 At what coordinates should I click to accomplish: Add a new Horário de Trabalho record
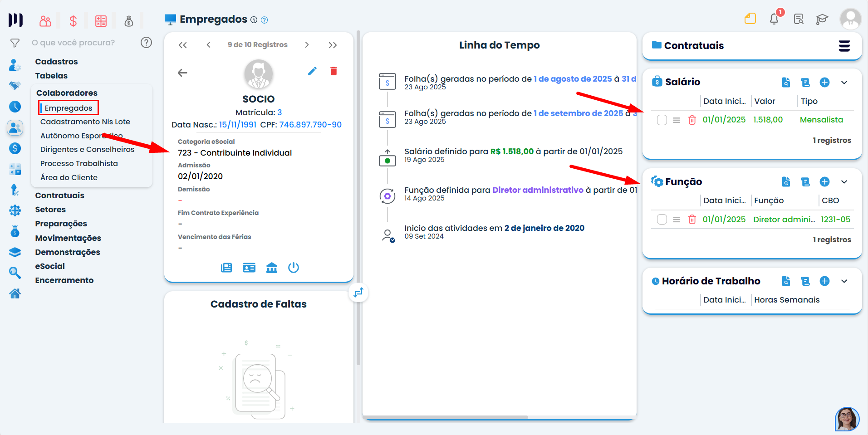[824, 281]
